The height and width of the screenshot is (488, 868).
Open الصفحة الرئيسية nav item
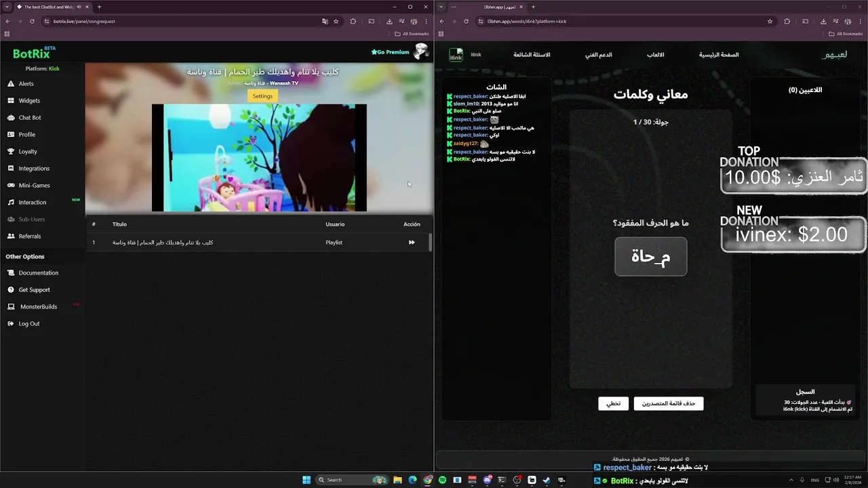719,54
